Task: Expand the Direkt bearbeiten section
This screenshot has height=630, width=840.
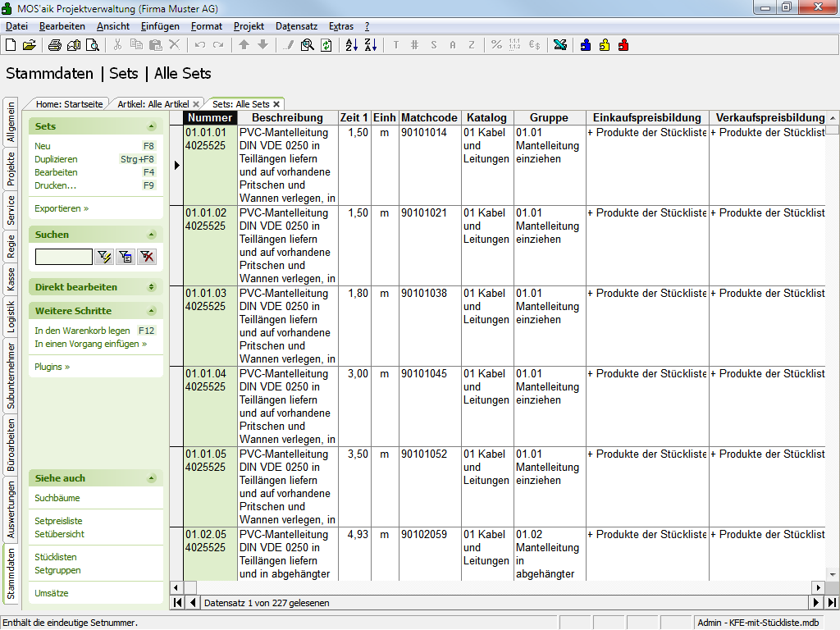Action: point(151,287)
